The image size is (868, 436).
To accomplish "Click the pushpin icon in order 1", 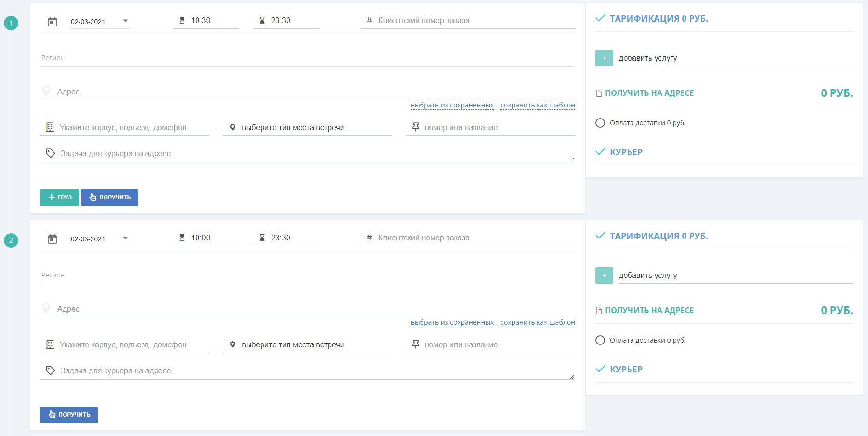I will tap(416, 127).
